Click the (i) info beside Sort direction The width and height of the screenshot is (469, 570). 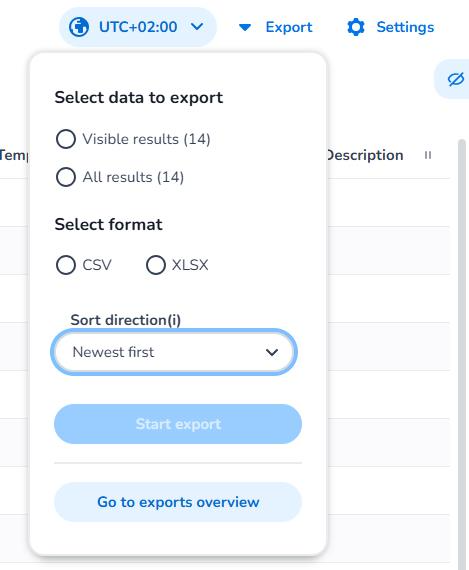[174, 320]
